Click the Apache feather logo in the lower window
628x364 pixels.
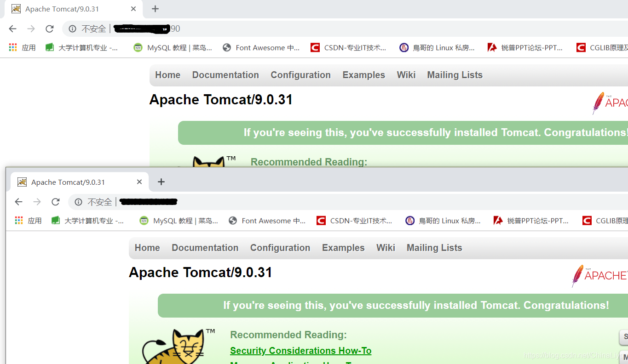[599, 276]
